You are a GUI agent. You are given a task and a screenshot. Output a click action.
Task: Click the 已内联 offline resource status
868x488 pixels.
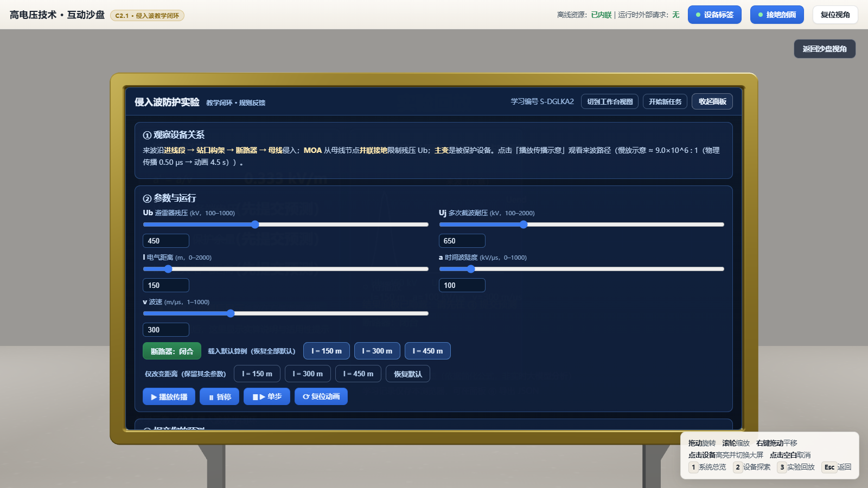[601, 15]
